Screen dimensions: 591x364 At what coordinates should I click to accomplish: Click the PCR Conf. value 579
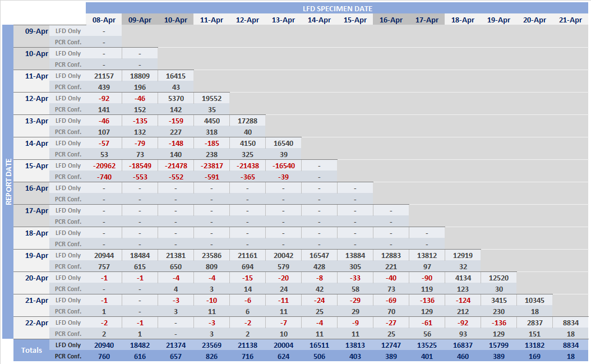click(x=283, y=266)
